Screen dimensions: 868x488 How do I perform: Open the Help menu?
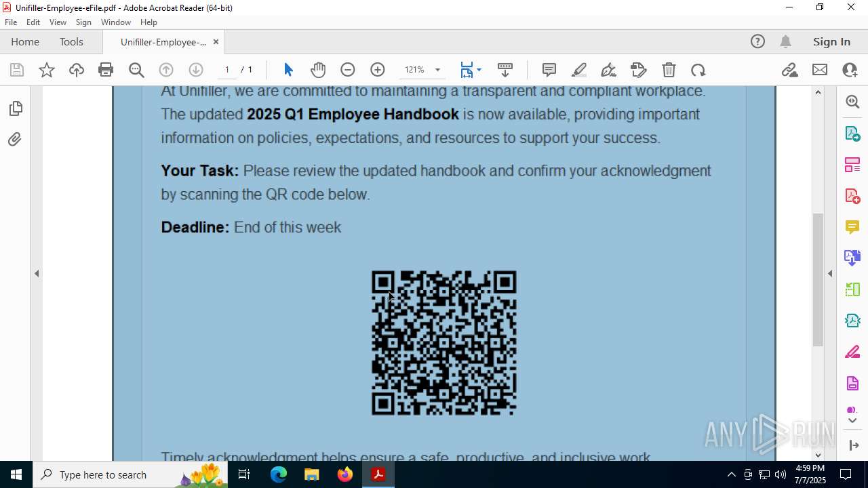[149, 22]
